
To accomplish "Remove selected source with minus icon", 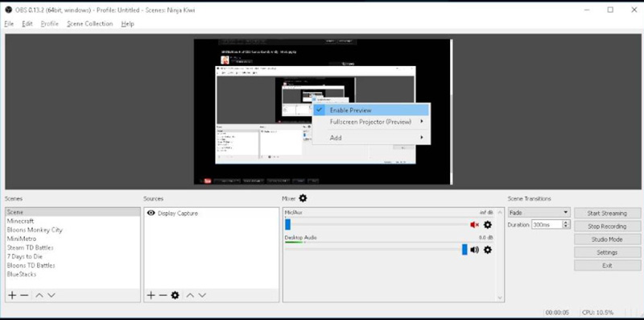I will pos(163,295).
